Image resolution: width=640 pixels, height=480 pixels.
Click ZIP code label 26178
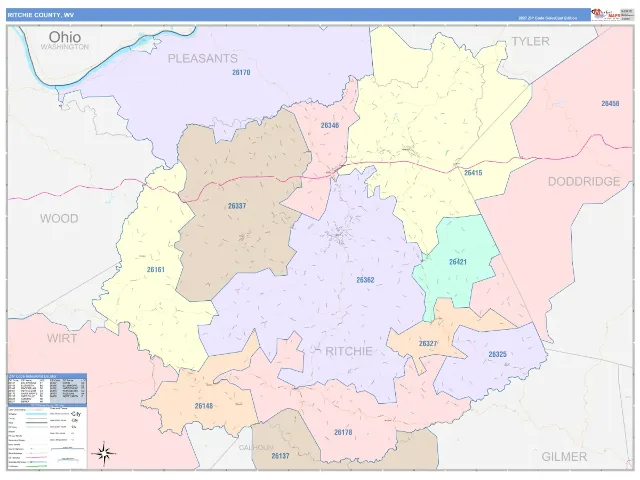343,432
